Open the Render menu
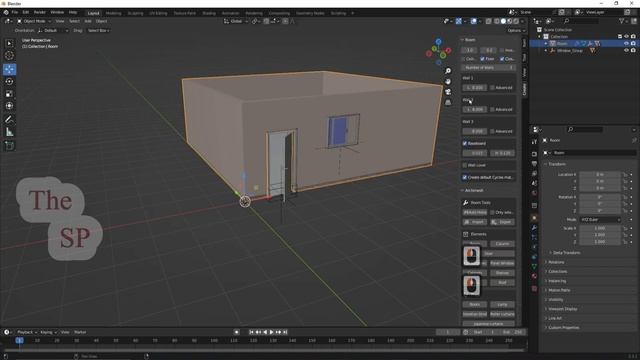The width and height of the screenshot is (640, 360). tap(40, 13)
